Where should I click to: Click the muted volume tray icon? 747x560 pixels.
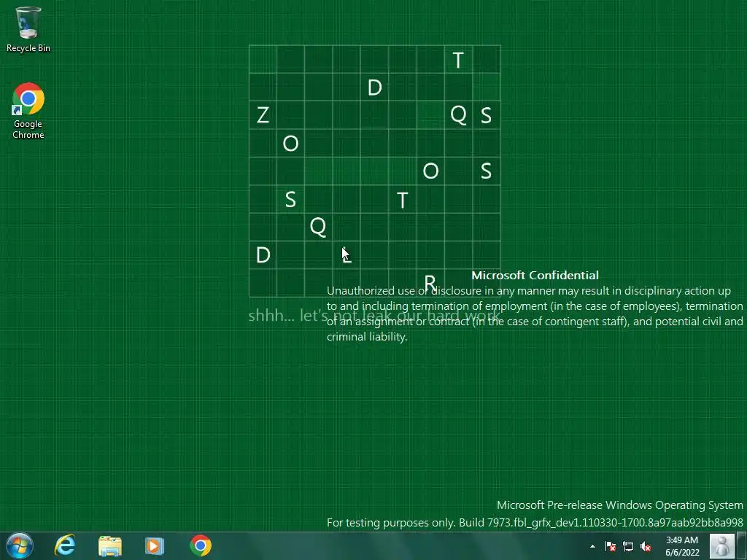click(646, 546)
